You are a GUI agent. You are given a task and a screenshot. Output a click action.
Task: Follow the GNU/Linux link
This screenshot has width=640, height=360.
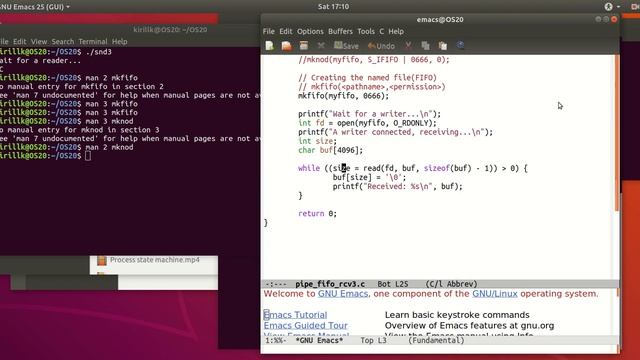pyautogui.click(x=495, y=294)
